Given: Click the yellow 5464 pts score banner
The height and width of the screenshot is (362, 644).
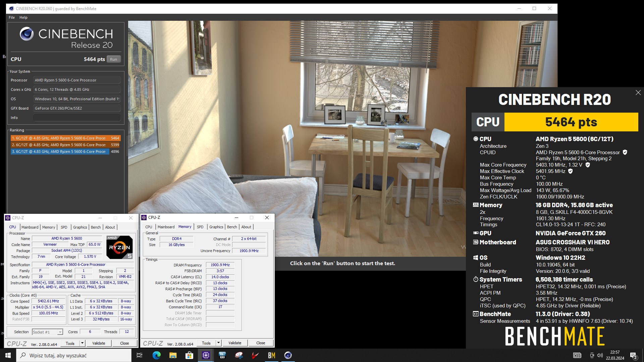Looking at the screenshot, I should [x=571, y=122].
